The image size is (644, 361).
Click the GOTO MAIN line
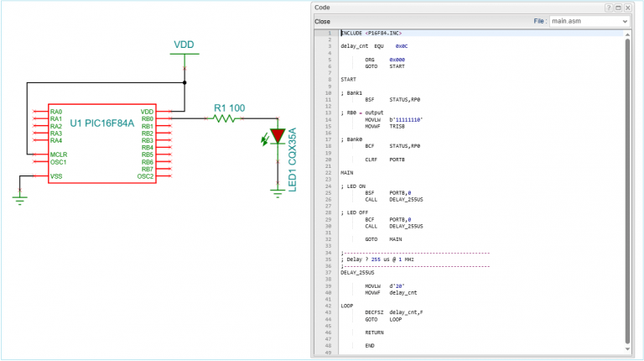coord(383,239)
